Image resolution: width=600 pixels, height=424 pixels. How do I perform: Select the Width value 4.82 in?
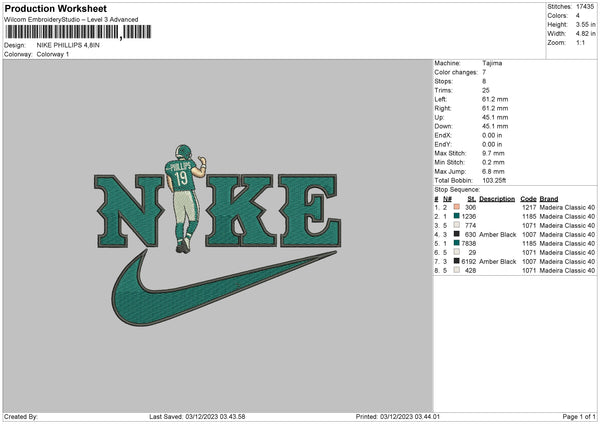[x=585, y=34]
